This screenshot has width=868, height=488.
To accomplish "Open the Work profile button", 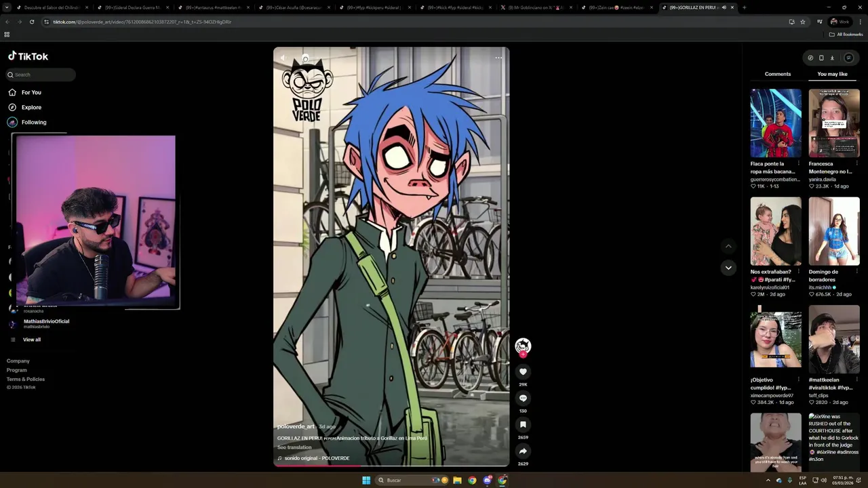I will pyautogui.click(x=840, y=22).
